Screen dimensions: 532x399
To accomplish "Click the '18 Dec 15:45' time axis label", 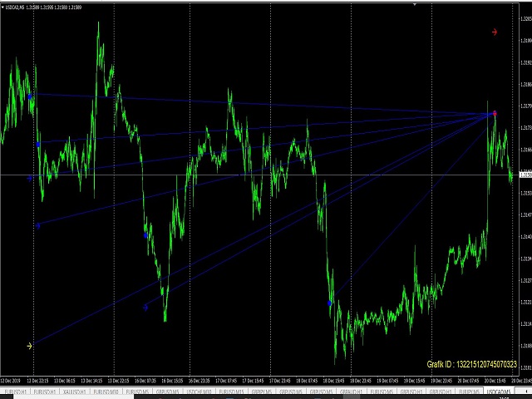I will click(x=333, y=381).
